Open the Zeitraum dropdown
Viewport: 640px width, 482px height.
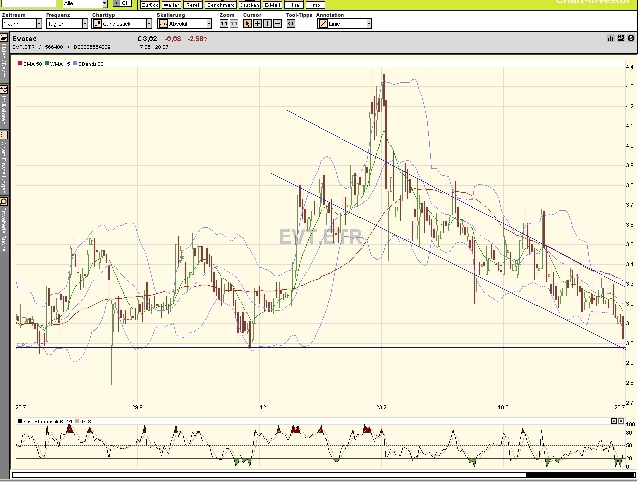click(22, 24)
